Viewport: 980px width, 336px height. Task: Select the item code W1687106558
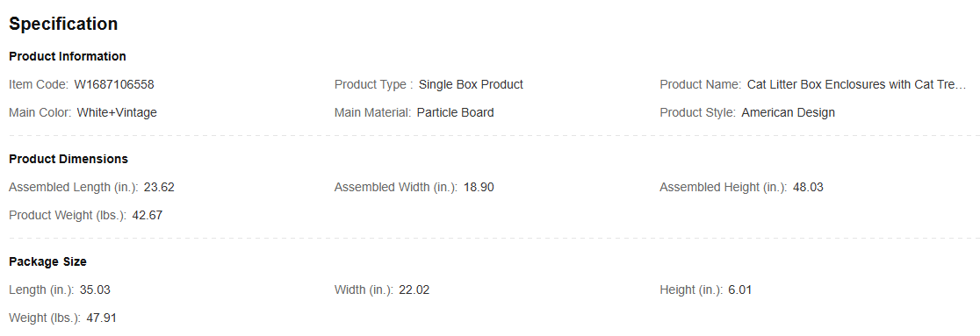tap(114, 84)
